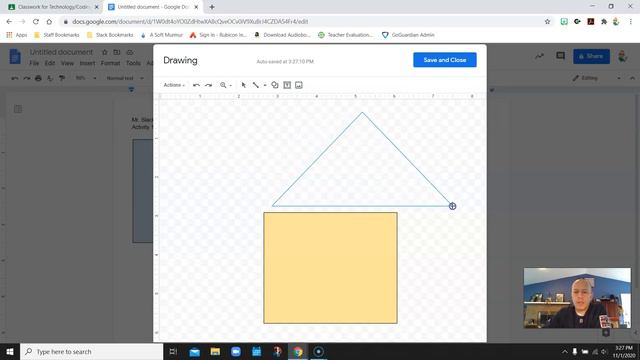640x360 pixels.
Task: Move the document using folder icon
Action: pos(117,52)
